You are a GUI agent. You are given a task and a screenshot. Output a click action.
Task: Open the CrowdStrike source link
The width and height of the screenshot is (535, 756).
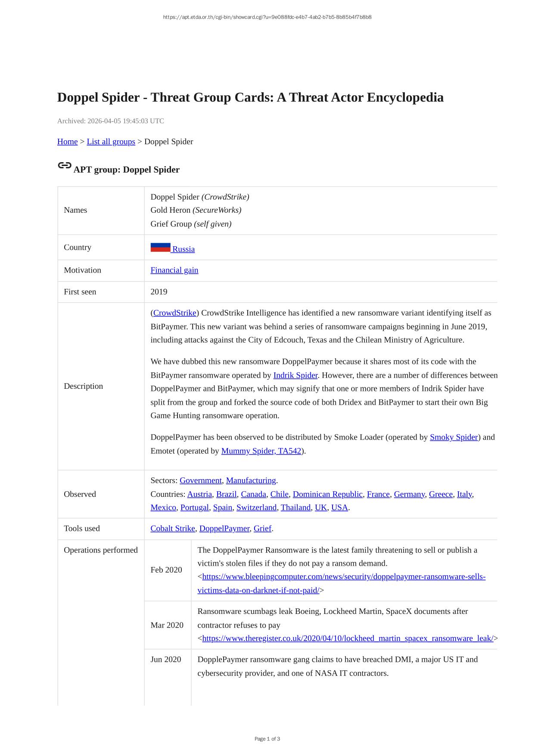coord(174,313)
